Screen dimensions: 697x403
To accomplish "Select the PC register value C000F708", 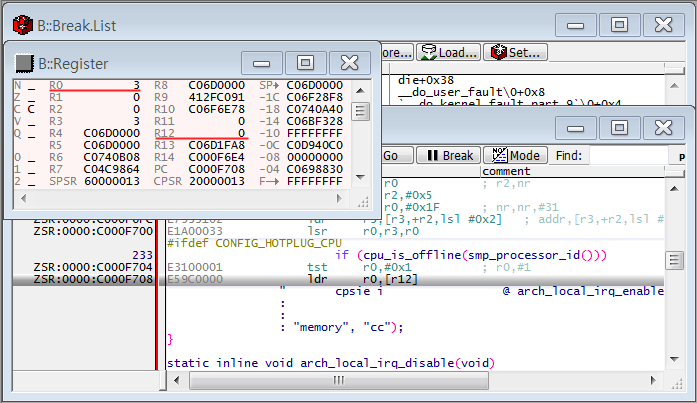I will [218, 170].
